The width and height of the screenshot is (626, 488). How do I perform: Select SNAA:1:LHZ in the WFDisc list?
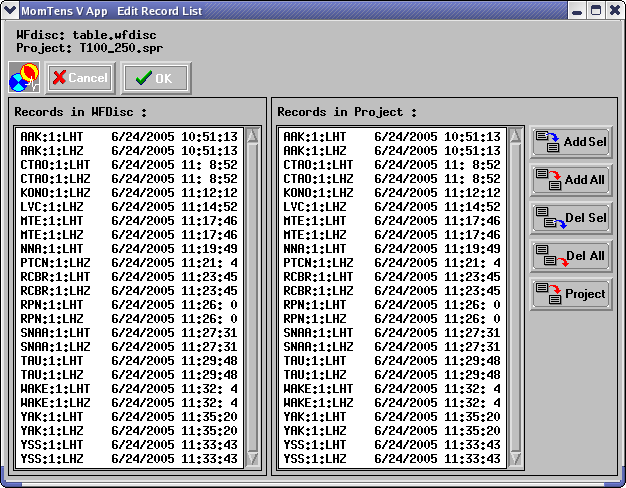[129, 346]
